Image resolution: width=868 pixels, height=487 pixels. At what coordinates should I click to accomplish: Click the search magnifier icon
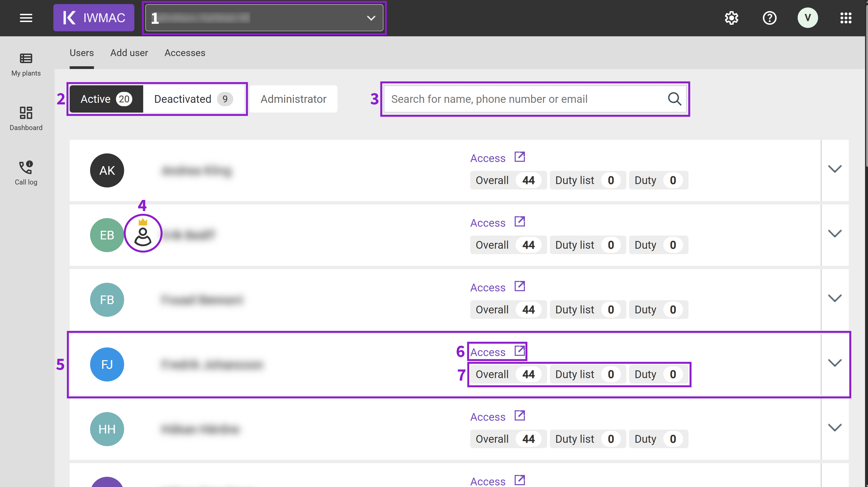[674, 99]
